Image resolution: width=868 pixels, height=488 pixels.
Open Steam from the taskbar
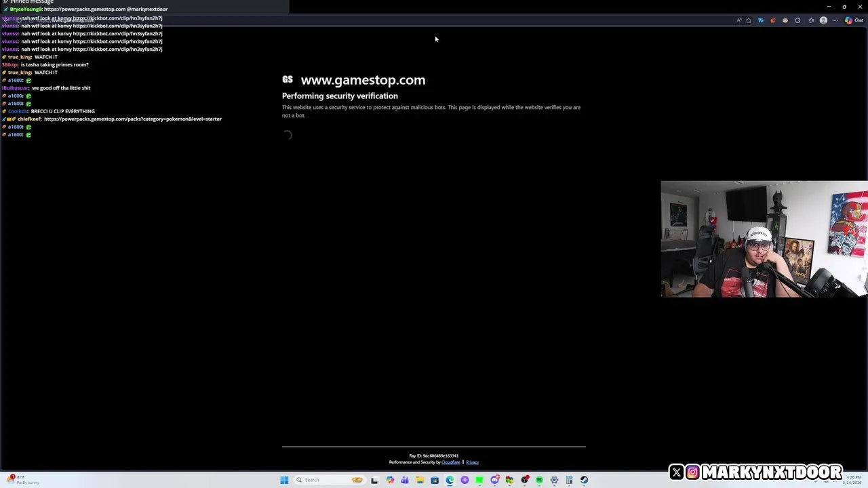pyautogui.click(x=584, y=480)
